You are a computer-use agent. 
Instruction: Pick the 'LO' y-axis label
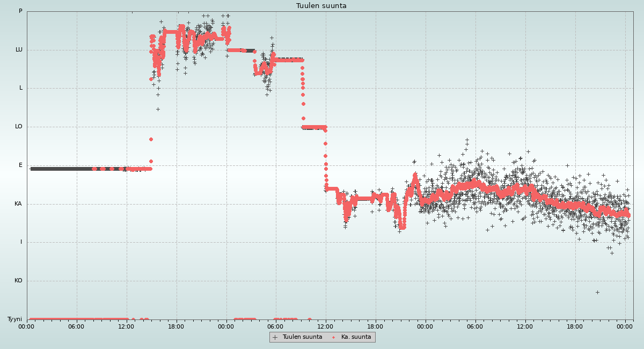(x=19, y=127)
